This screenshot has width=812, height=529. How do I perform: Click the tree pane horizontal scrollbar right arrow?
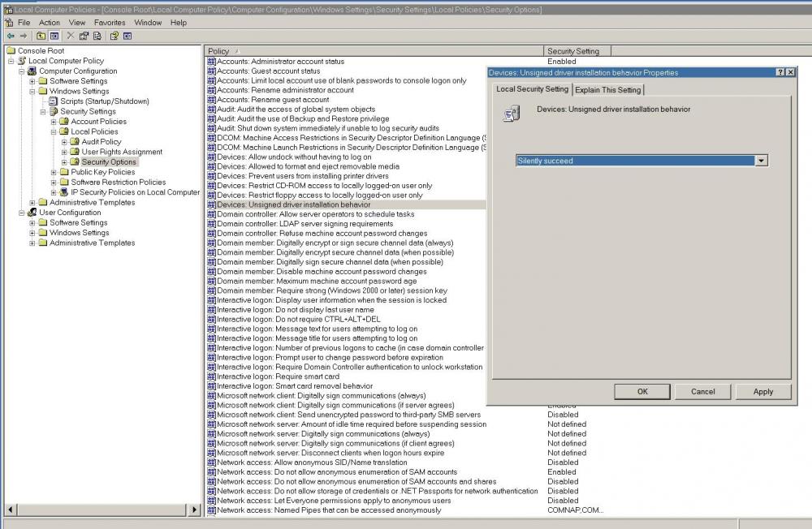tap(194, 510)
